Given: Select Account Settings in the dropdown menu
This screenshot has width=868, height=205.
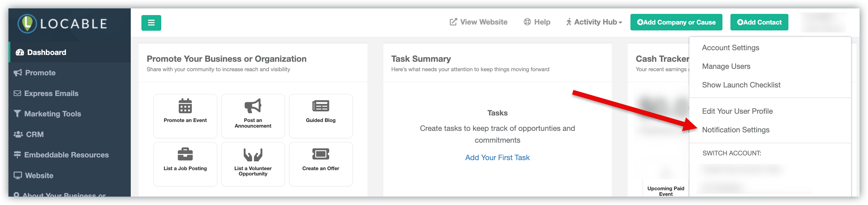Looking at the screenshot, I should (730, 48).
